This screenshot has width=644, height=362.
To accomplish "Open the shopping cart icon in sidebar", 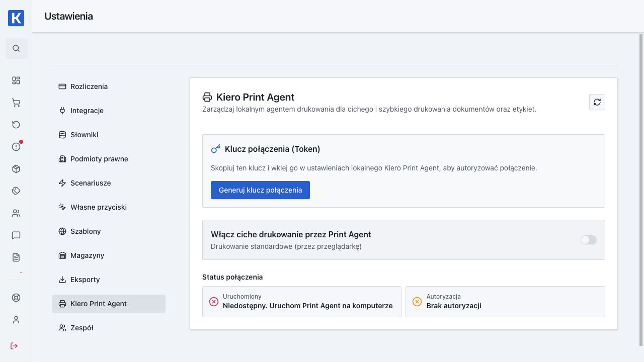I will click(16, 103).
